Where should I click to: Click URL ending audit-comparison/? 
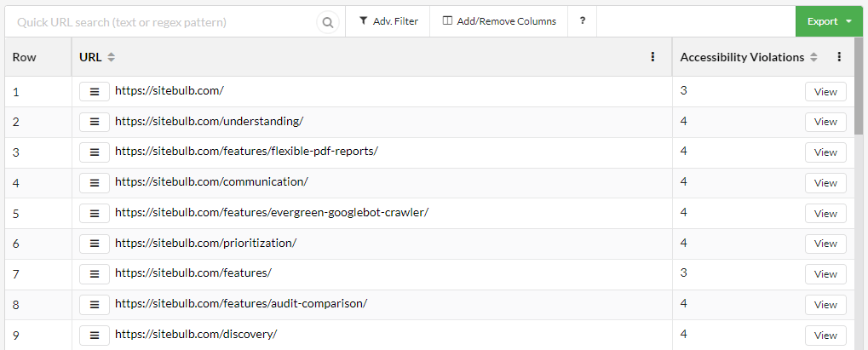point(241,303)
